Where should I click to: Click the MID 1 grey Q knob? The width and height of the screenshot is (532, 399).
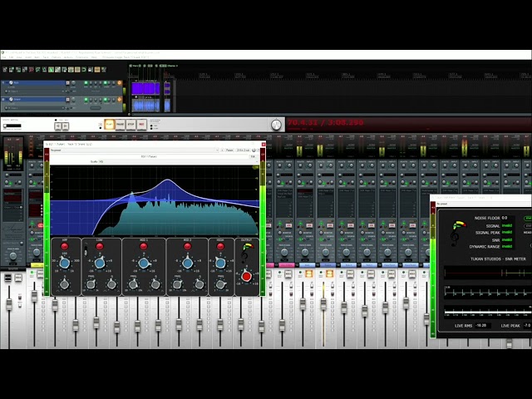tap(155, 284)
